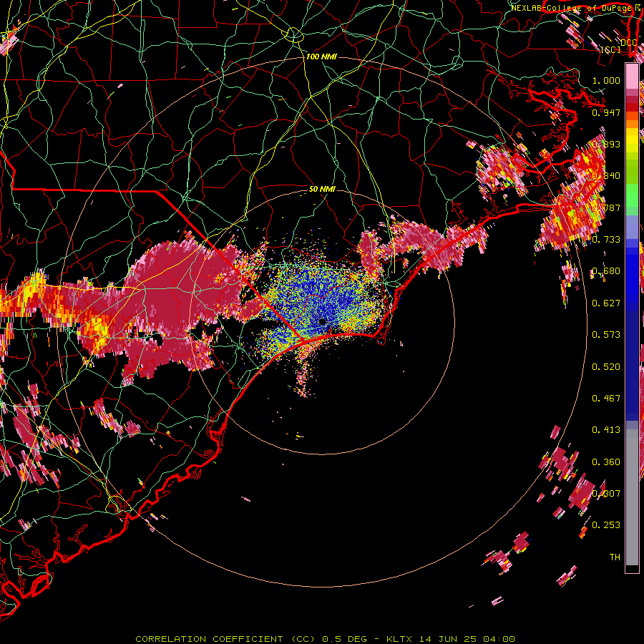Click the 0.680 color scale value

606,271
